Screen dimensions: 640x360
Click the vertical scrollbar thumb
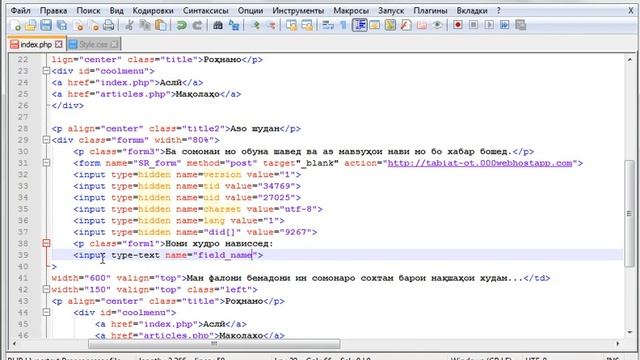[x=629, y=213]
